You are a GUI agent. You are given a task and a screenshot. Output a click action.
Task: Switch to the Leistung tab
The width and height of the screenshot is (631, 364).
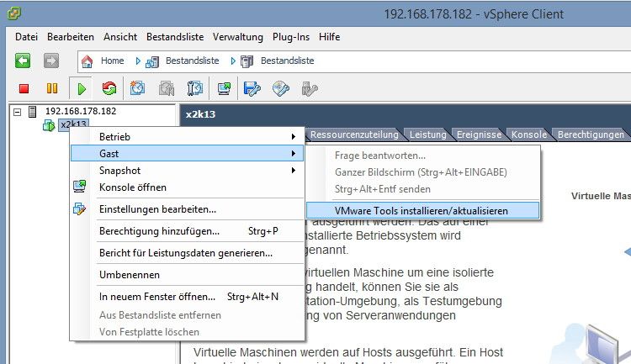coord(427,135)
